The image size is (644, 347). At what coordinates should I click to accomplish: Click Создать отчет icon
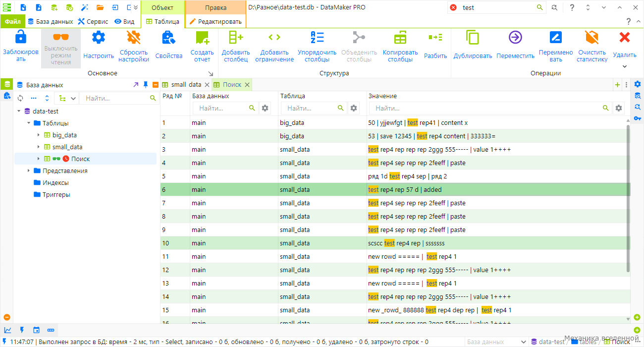[x=202, y=38]
